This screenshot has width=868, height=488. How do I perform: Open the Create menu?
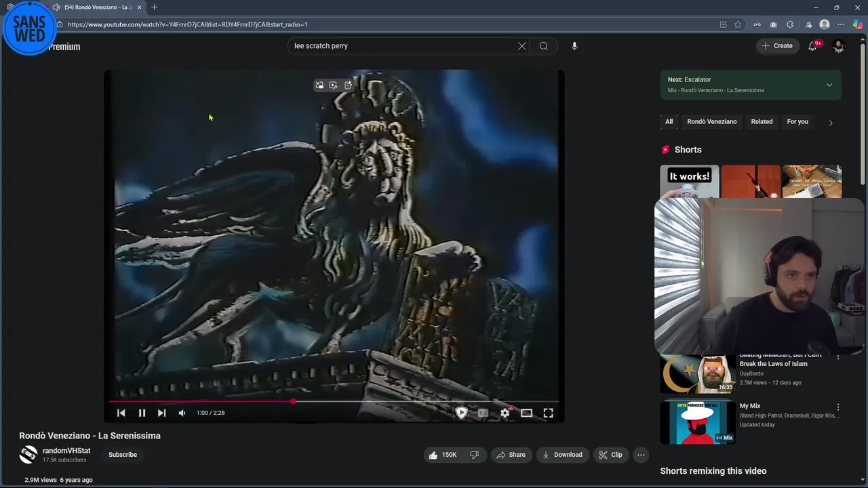[x=777, y=46]
